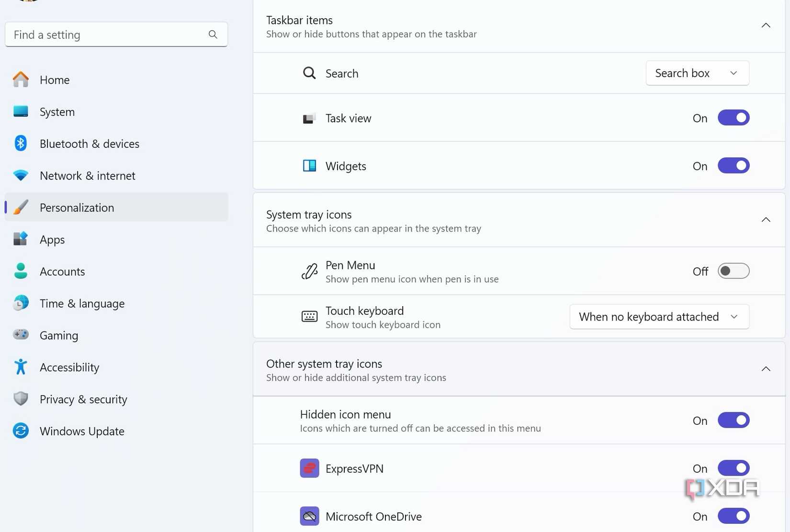Viewport: 790px width, 532px height.
Task: Open Accounts settings
Action: click(62, 271)
